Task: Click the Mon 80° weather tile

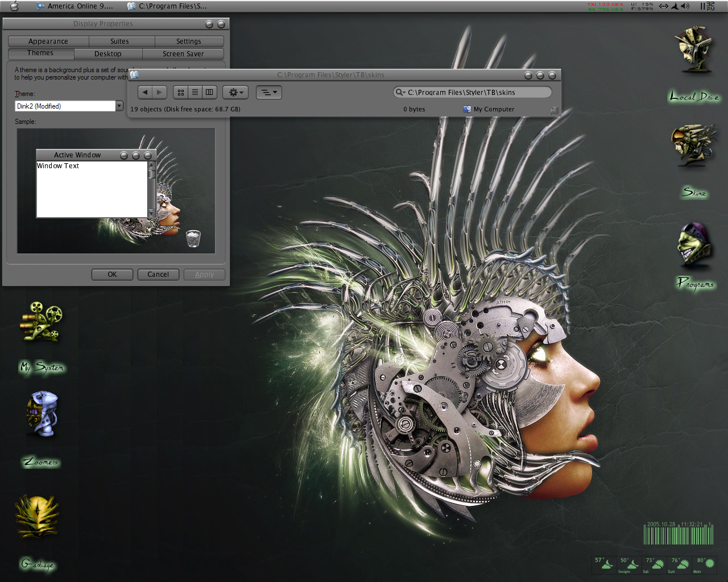Action: 704,565
